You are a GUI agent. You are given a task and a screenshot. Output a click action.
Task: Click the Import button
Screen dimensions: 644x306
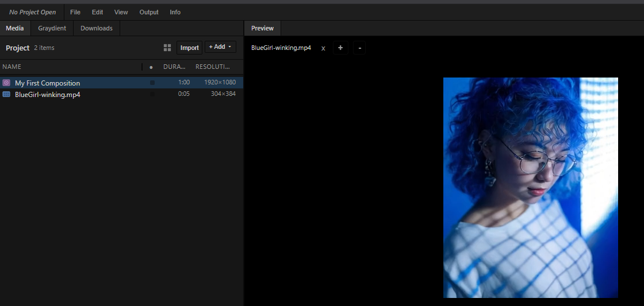[189, 48]
